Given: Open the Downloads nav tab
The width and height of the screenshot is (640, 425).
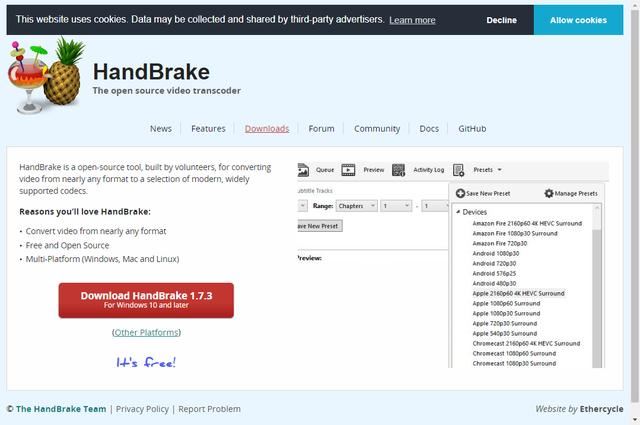Looking at the screenshot, I should (267, 128).
